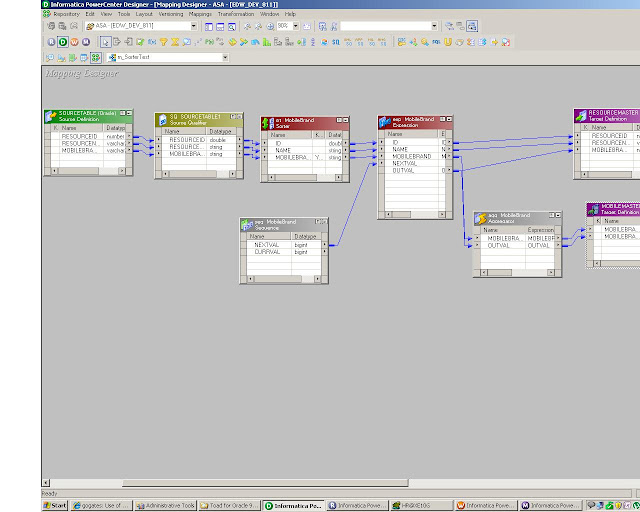This screenshot has width=640, height=512.
Task: Pick the Filter transformation funnel icon
Action: (163, 42)
